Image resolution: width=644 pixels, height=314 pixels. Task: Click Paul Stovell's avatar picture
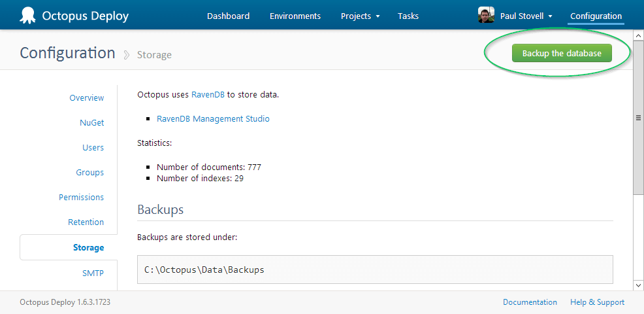coord(486,16)
